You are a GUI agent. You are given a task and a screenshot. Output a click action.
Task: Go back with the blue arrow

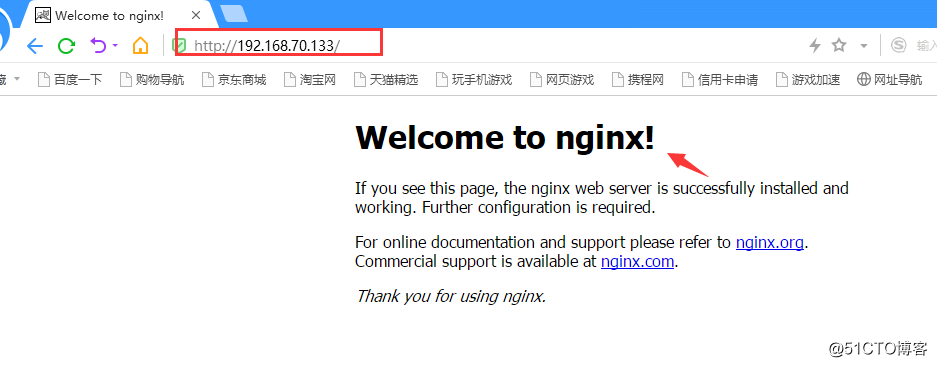coord(35,45)
